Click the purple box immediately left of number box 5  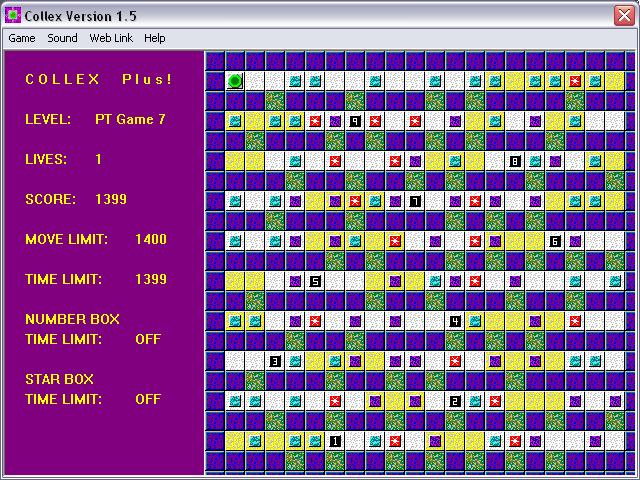(x=295, y=281)
